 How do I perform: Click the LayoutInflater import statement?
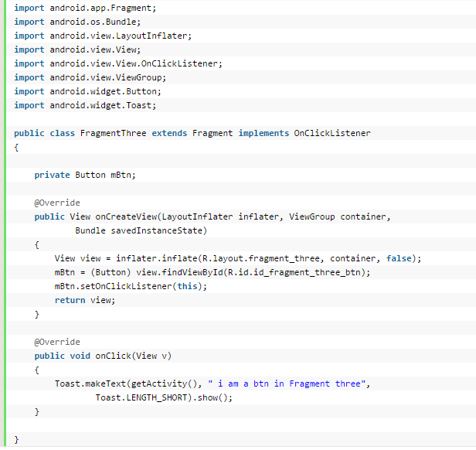click(102, 36)
